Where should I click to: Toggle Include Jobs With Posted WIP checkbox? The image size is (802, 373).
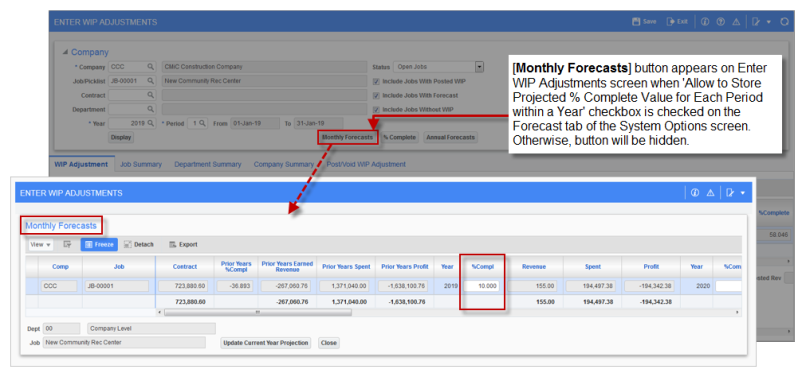(x=376, y=81)
